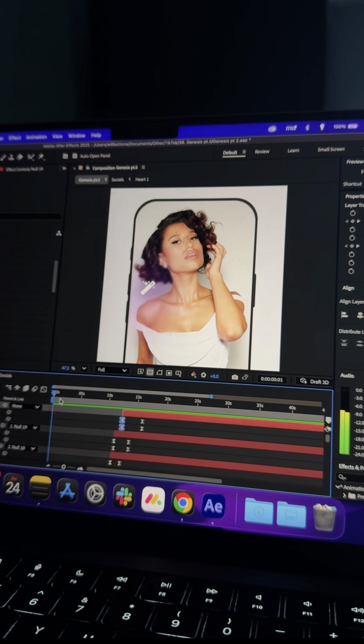
Task: Click the 10s mark on time ruler
Action: click(110, 395)
